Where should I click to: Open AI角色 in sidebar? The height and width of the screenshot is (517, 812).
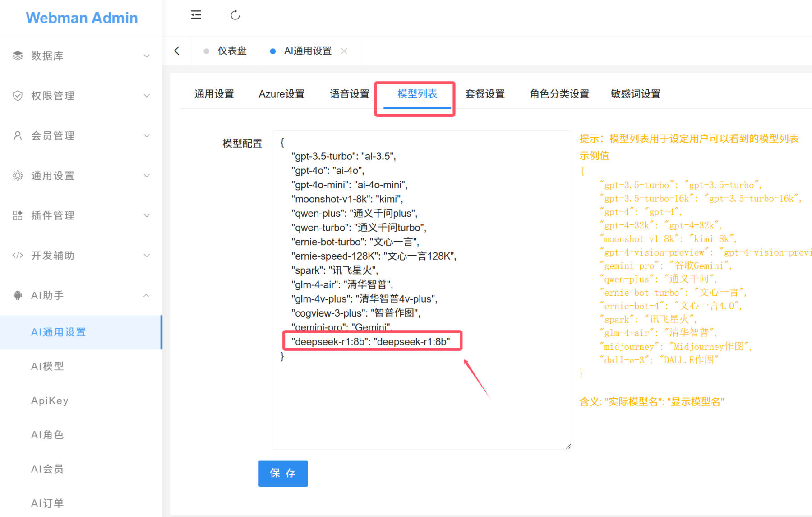pyautogui.click(x=47, y=435)
